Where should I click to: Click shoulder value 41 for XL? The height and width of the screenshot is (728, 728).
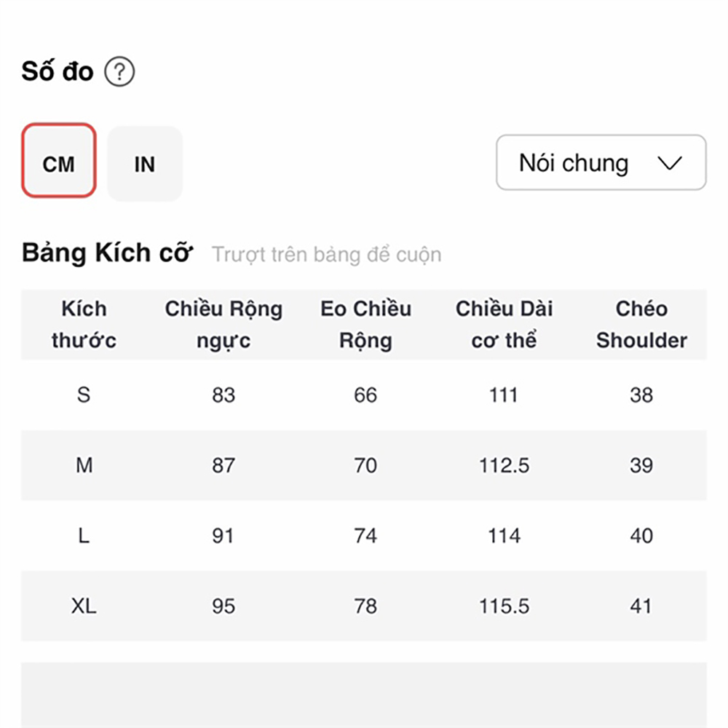pyautogui.click(x=641, y=606)
